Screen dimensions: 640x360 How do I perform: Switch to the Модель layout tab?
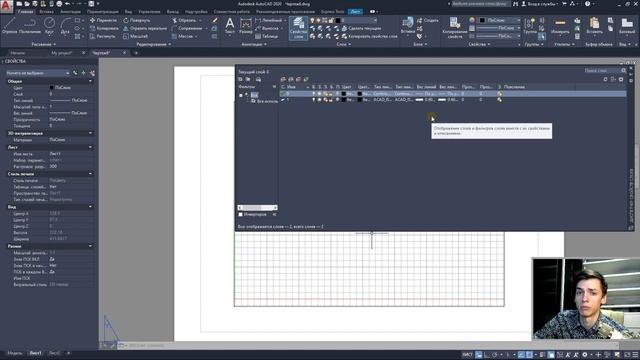coord(15,353)
